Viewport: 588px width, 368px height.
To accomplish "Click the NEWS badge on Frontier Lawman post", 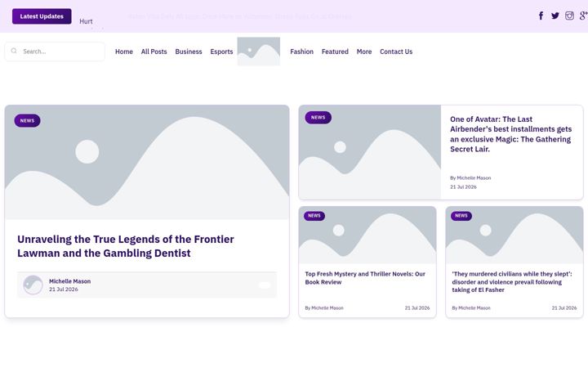I will tap(28, 120).
